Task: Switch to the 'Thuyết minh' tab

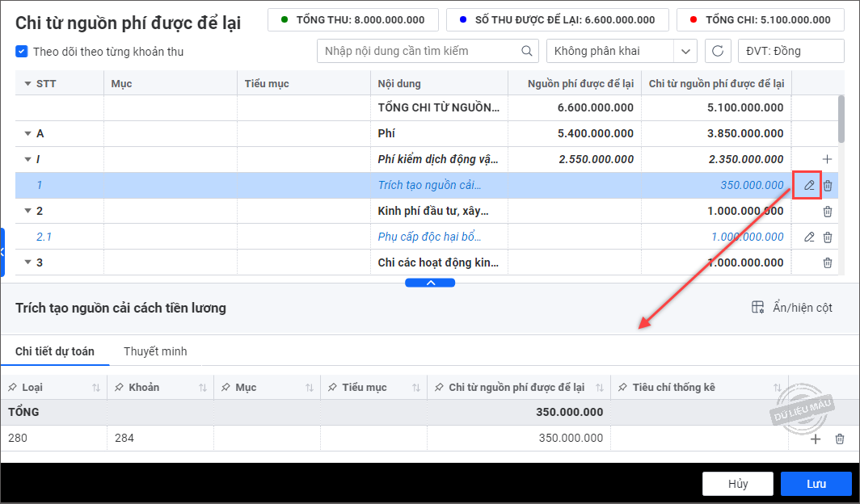Action: click(x=155, y=351)
